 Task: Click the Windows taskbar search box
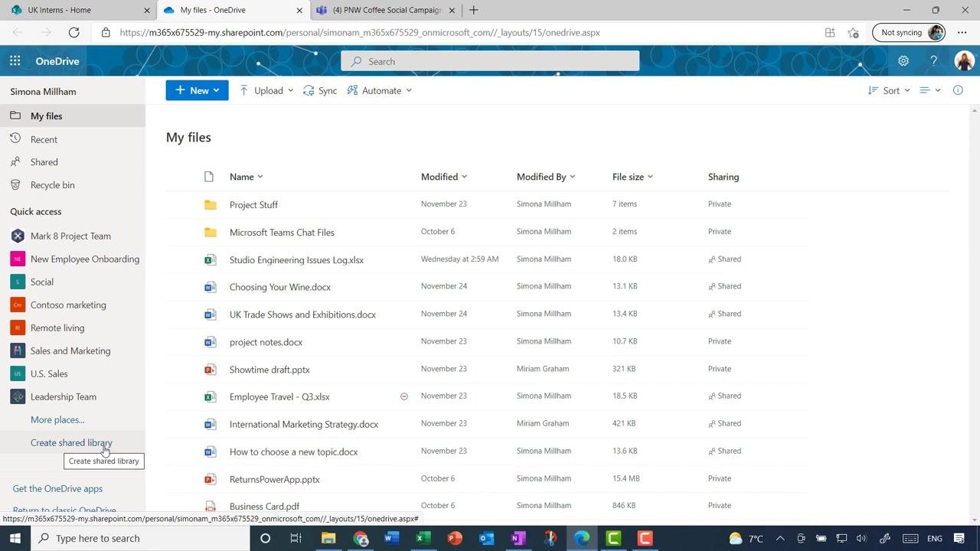coord(140,538)
